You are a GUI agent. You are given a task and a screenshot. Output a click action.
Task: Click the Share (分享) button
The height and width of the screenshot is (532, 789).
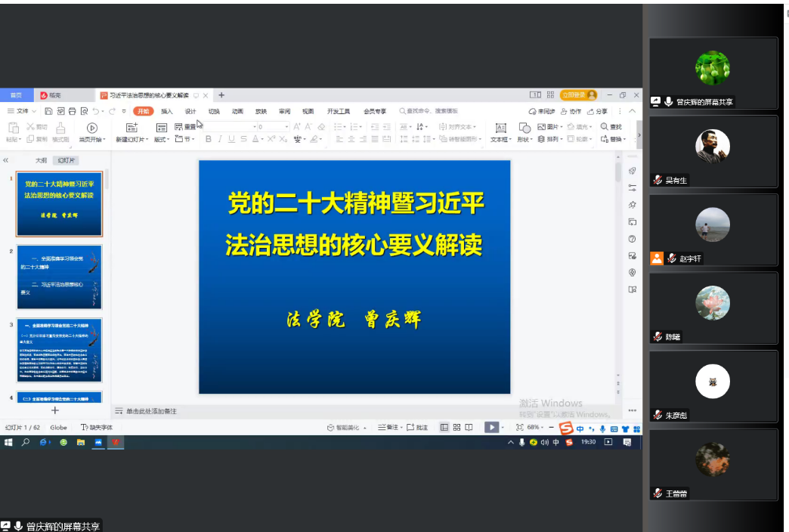[x=597, y=111]
